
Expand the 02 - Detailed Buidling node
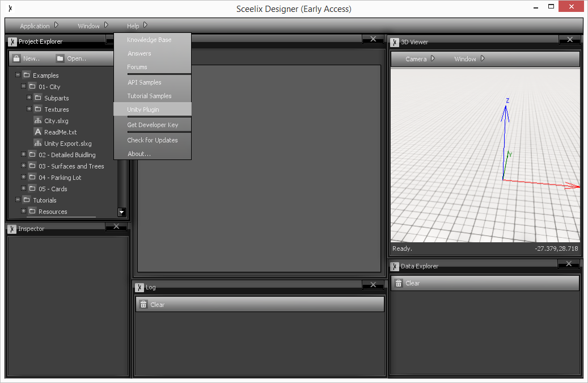[x=23, y=154]
